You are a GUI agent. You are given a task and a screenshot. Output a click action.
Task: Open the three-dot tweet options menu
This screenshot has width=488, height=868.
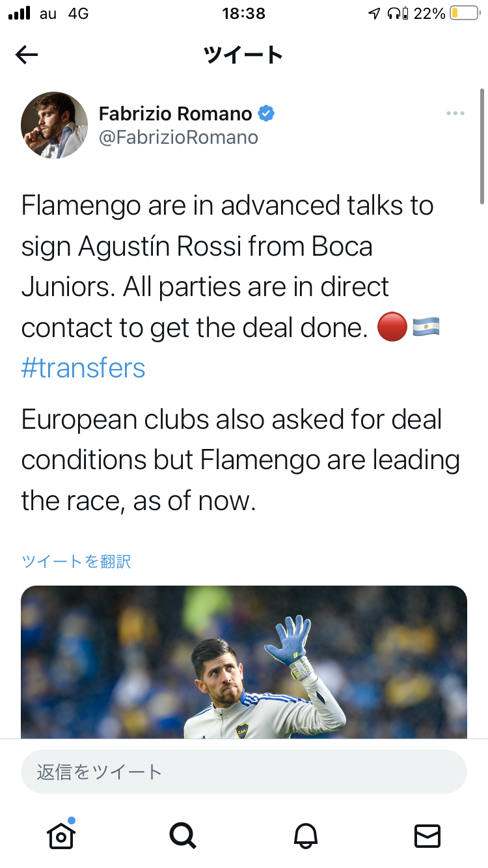455,114
